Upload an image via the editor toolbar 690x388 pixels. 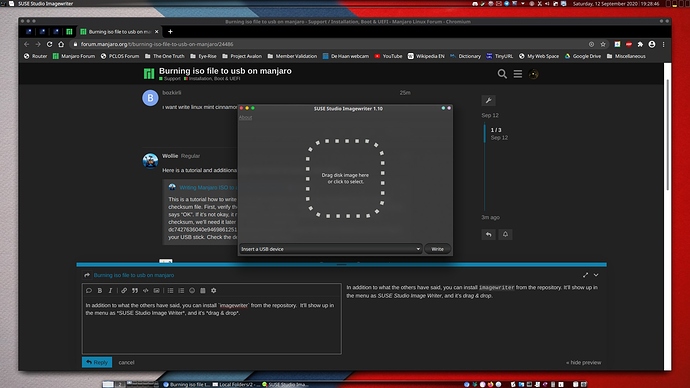tap(156, 290)
